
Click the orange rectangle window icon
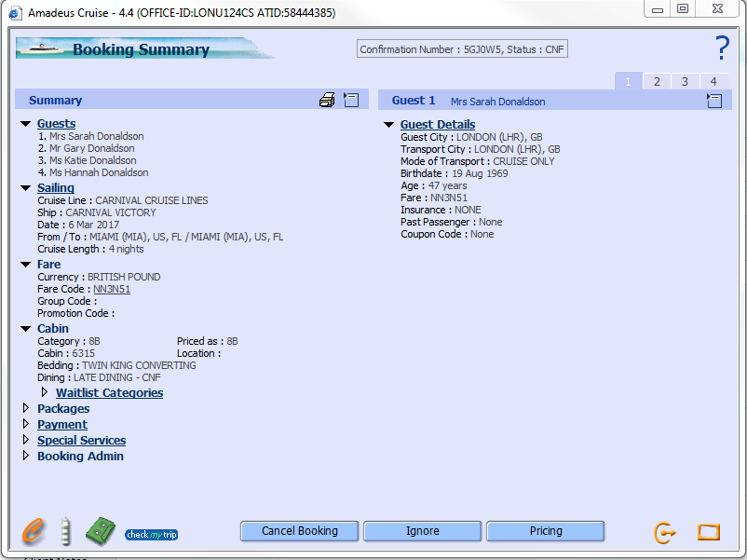click(x=709, y=532)
